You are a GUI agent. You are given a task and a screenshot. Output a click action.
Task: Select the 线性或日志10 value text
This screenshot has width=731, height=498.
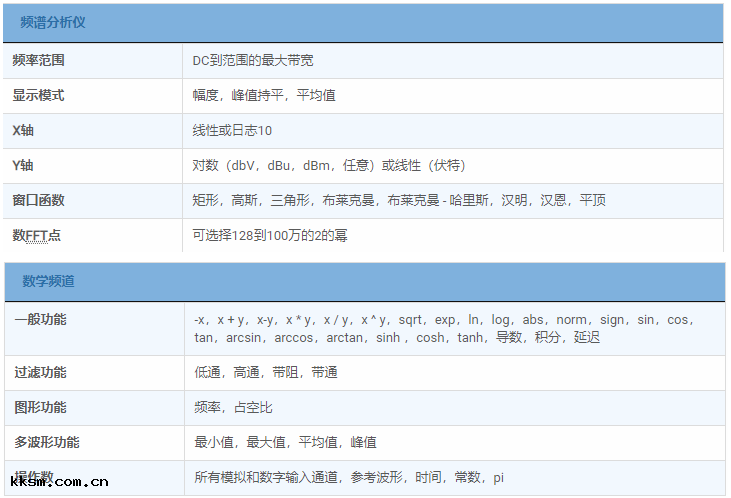point(232,130)
